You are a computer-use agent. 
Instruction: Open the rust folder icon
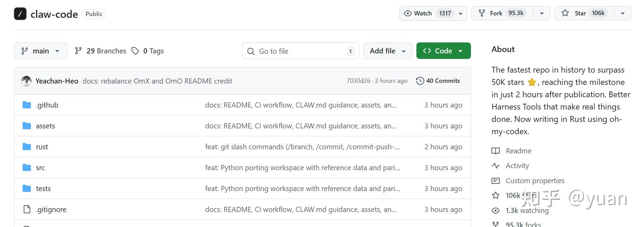[x=27, y=147]
